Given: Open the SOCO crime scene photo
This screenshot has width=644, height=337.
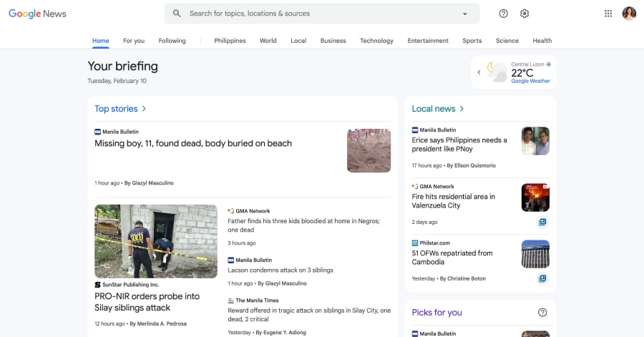Looking at the screenshot, I should tap(156, 241).
